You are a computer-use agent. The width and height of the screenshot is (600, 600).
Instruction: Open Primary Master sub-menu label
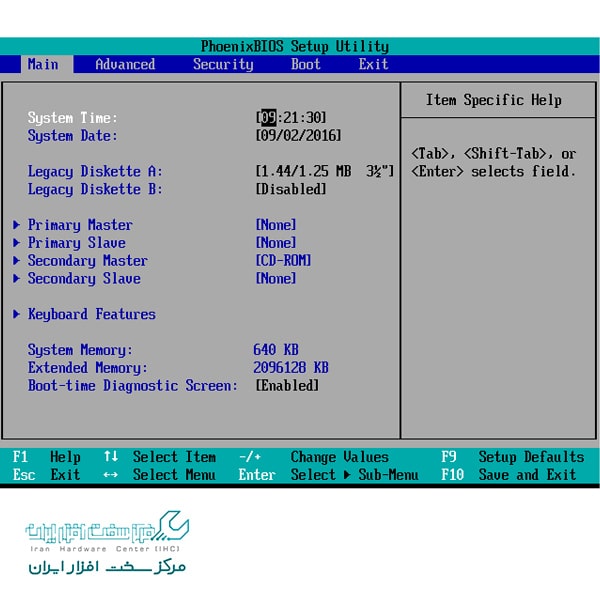80,225
